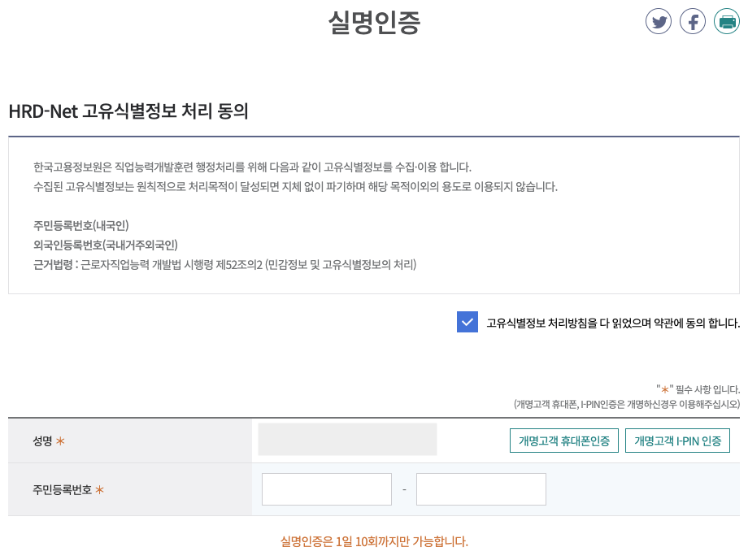The width and height of the screenshot is (748, 560).
Task: Share this page via the Facebook icon
Action: pyautogui.click(x=693, y=21)
